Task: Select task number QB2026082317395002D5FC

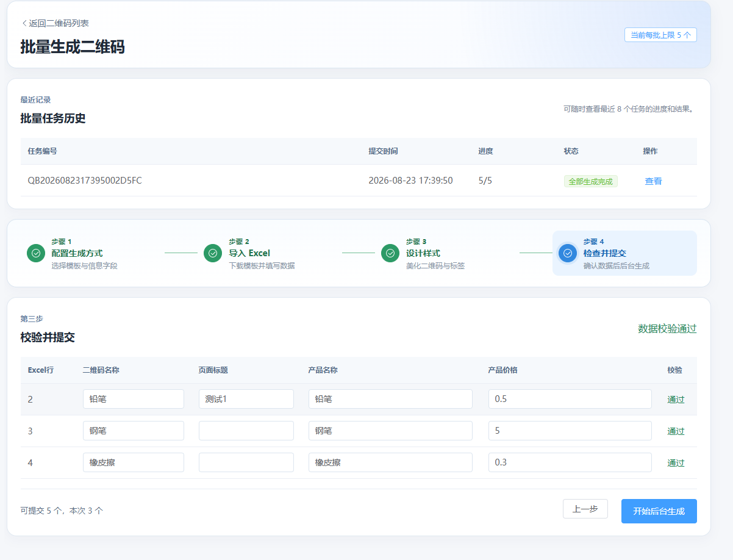Action: pos(85,181)
